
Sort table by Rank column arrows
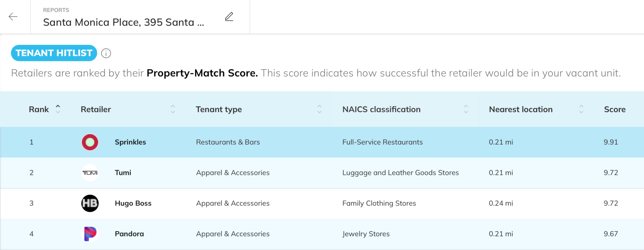[x=58, y=109]
